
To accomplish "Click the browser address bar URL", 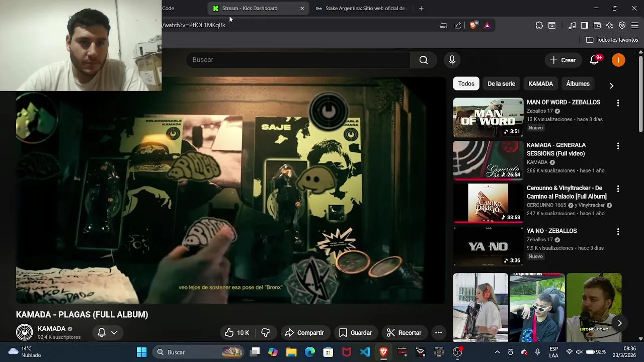I will (x=194, y=25).
